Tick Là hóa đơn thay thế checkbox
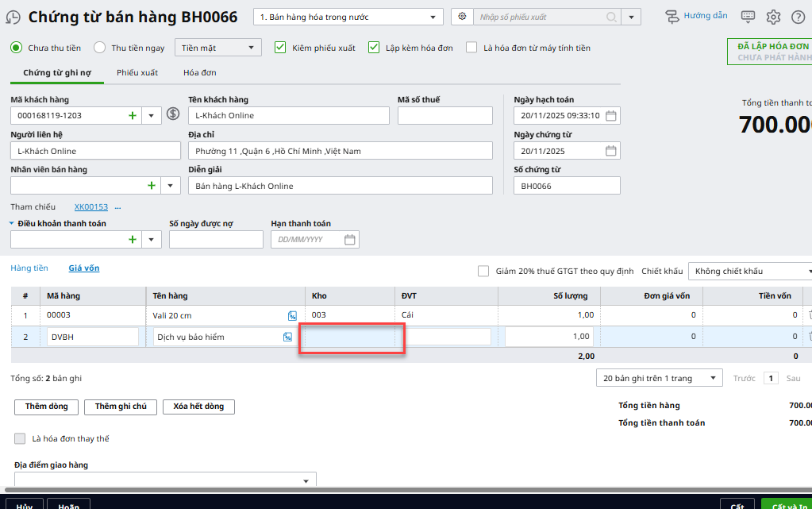Screen dimensions: 812x509 point(20,438)
